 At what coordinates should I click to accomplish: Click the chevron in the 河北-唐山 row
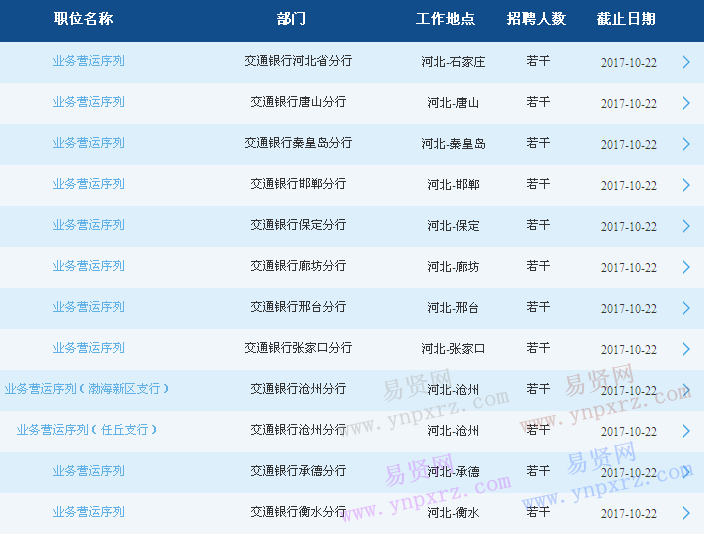tap(686, 103)
